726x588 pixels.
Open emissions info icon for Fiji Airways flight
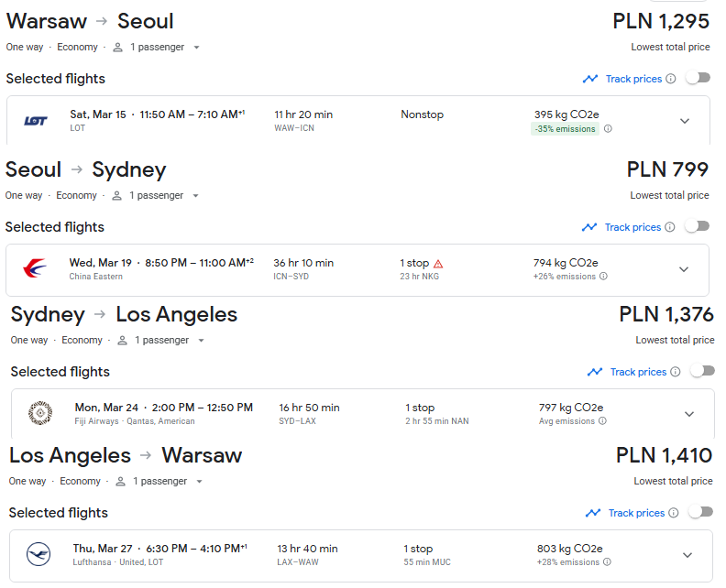[602, 421]
